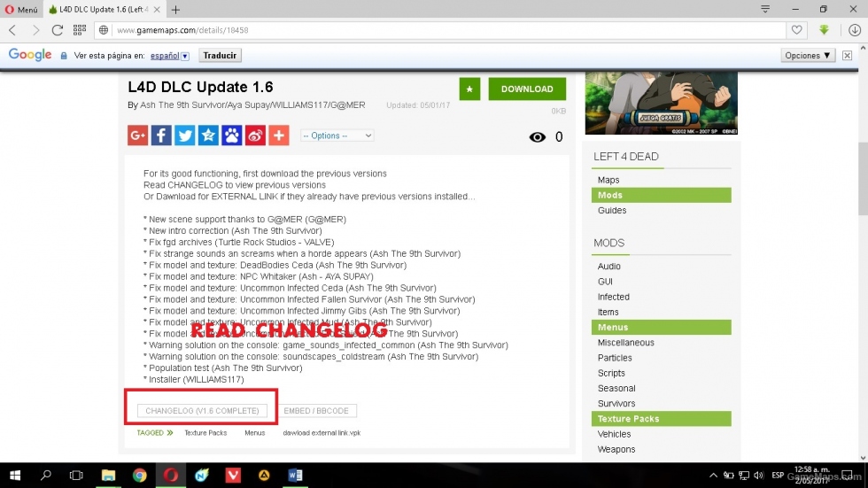
Task: Click the Naruto ad banner
Action: (662, 103)
